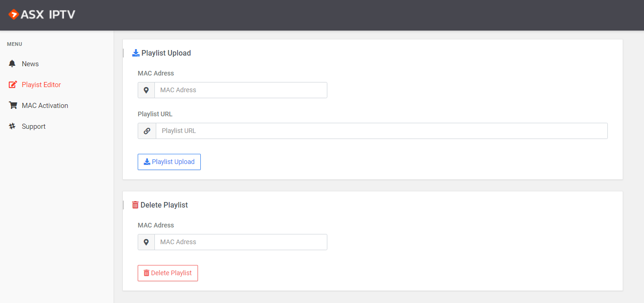Click the ASX IPTV brand text in header
The image size is (644, 303).
[49, 15]
